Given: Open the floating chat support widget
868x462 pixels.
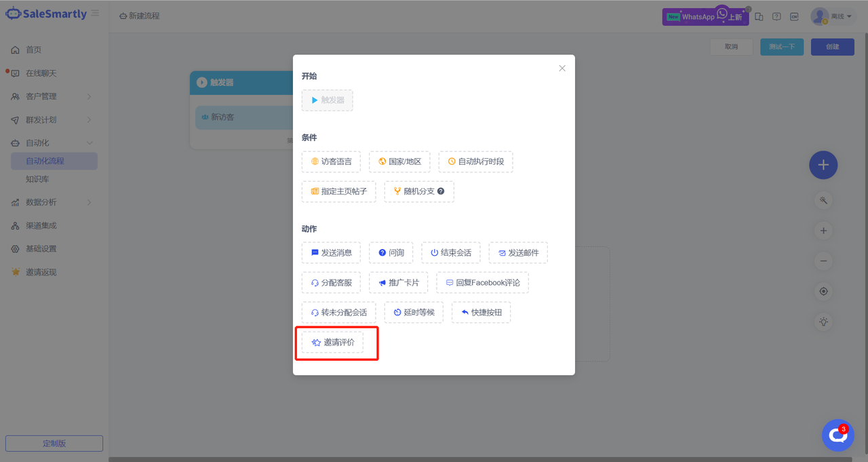Looking at the screenshot, I should [x=837, y=436].
